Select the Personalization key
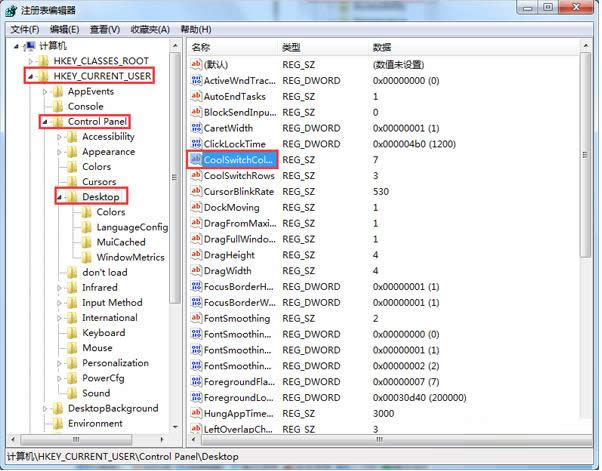 [x=115, y=363]
